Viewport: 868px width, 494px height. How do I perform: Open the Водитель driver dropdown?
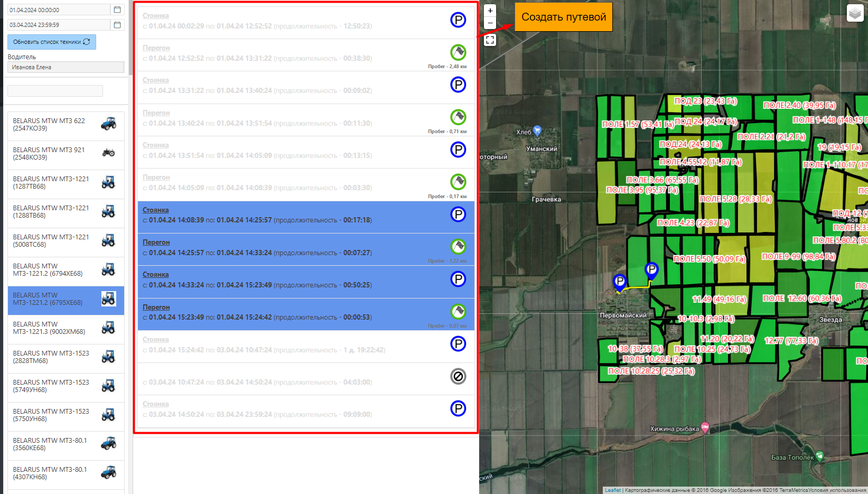[66, 67]
